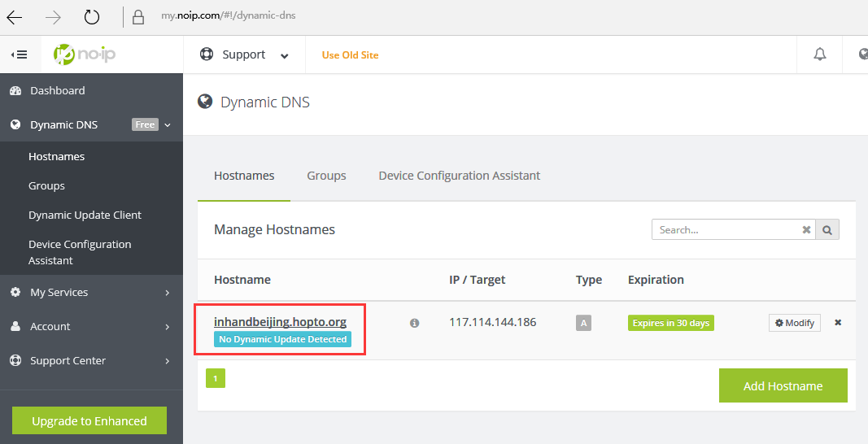This screenshot has width=868, height=444.
Task: Reload the page in the browser
Action: click(92, 17)
